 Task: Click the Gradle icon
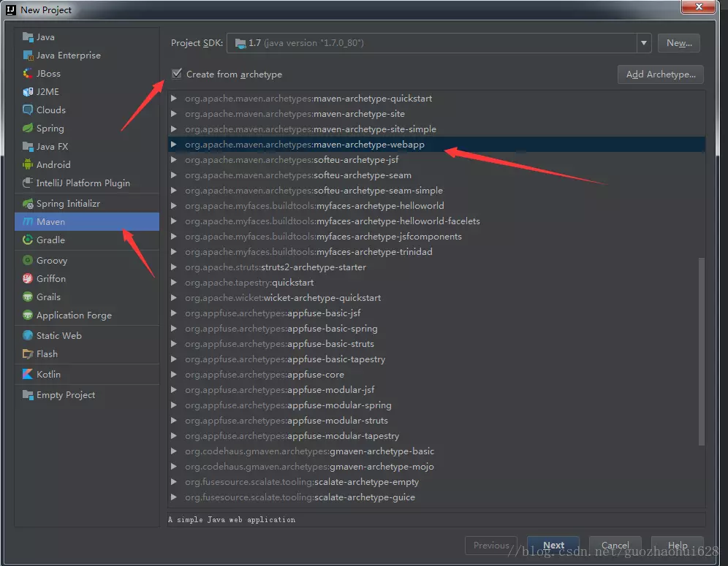click(28, 240)
